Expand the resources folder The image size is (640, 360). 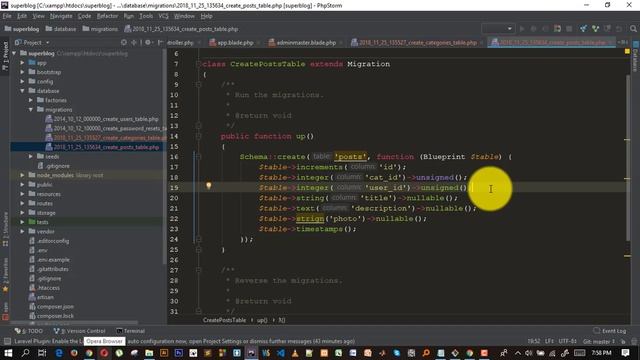click(x=22, y=194)
